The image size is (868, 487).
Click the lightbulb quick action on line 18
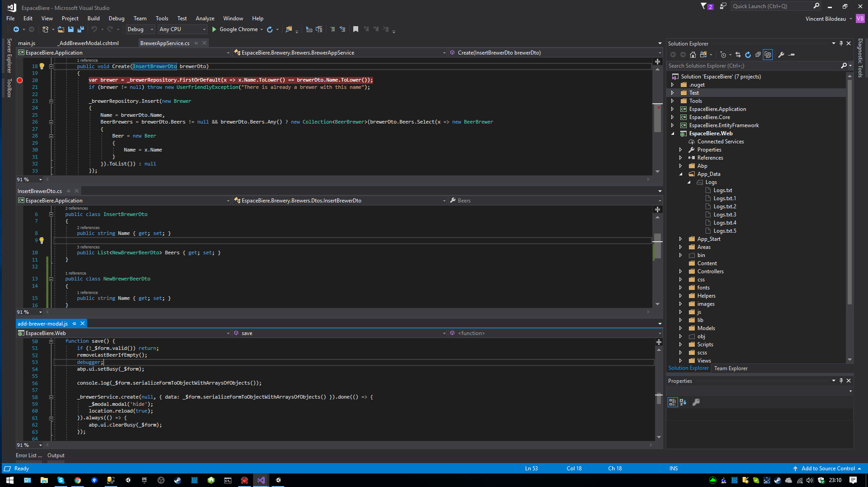point(42,66)
